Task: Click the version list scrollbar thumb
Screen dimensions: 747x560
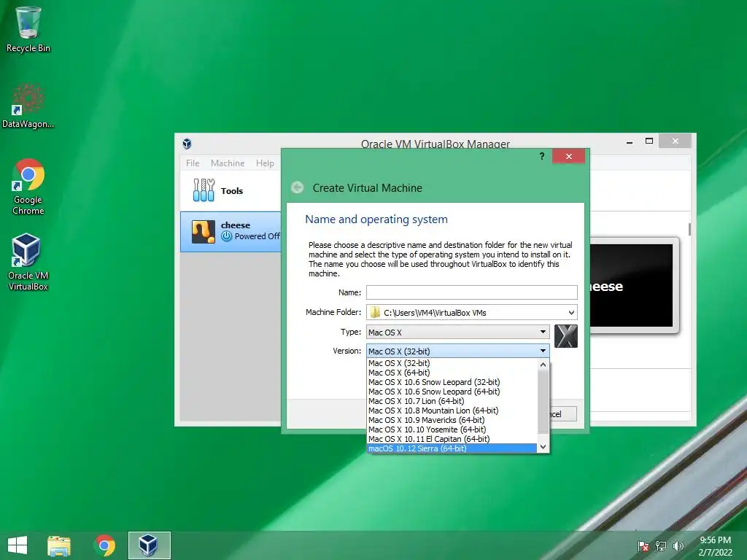Action: 543,402
